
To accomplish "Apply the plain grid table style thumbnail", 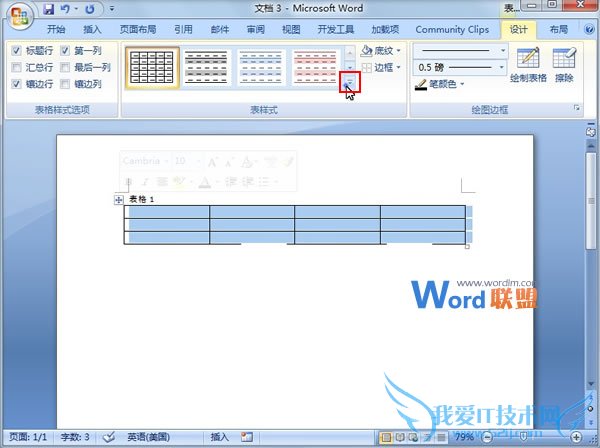I will (152, 68).
